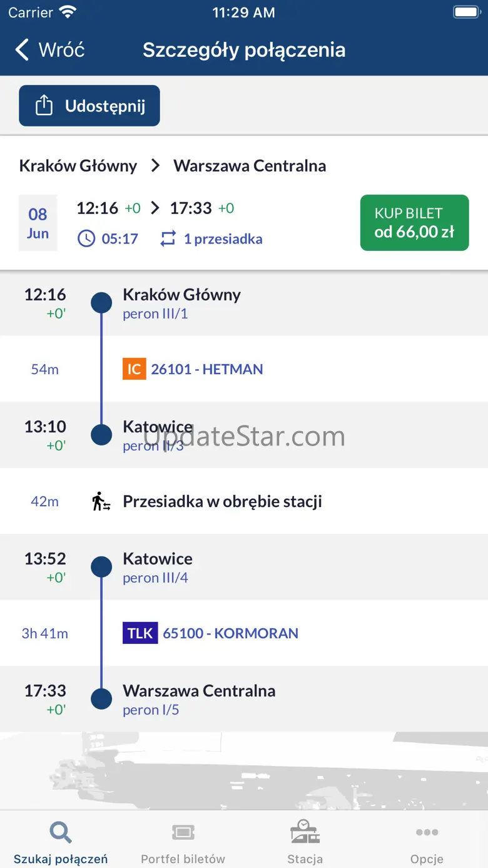Tap the clock duration icon
The height and width of the screenshot is (868, 488).
pos(86,238)
